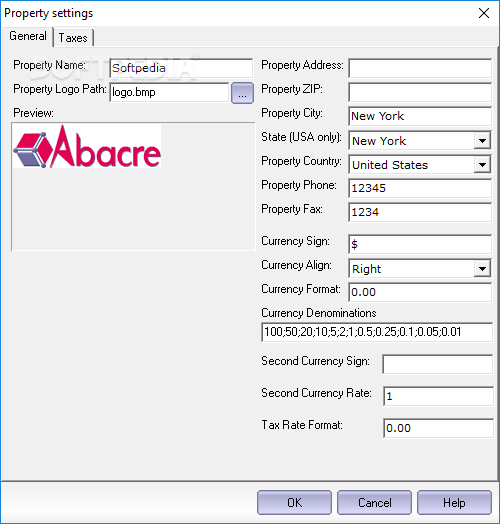
Task: Click the Property Fax field
Action: click(420, 212)
